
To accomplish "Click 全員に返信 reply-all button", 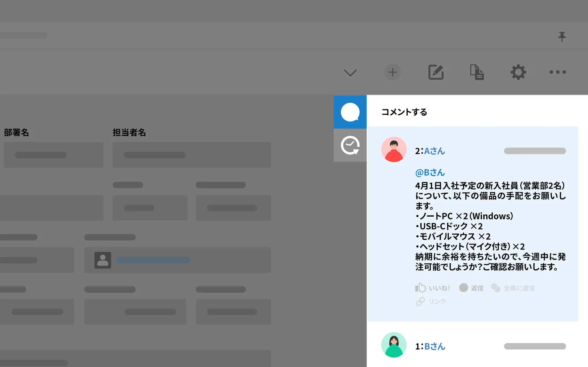I will point(513,288).
